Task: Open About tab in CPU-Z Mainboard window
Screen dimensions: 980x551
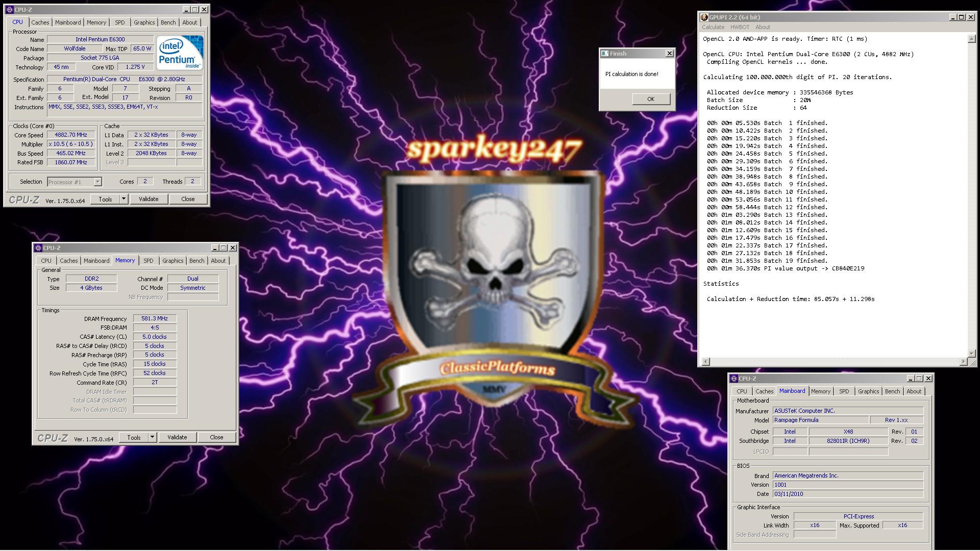Action: tap(914, 391)
